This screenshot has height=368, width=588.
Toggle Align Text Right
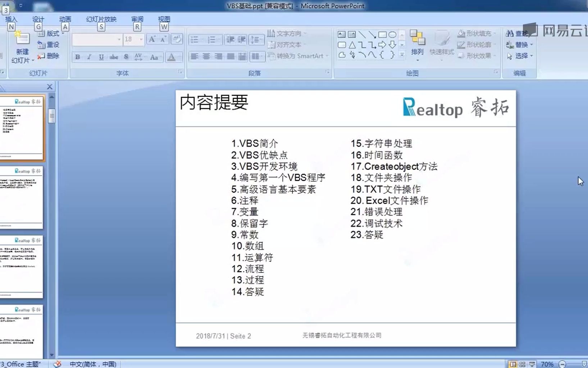pyautogui.click(x=218, y=56)
